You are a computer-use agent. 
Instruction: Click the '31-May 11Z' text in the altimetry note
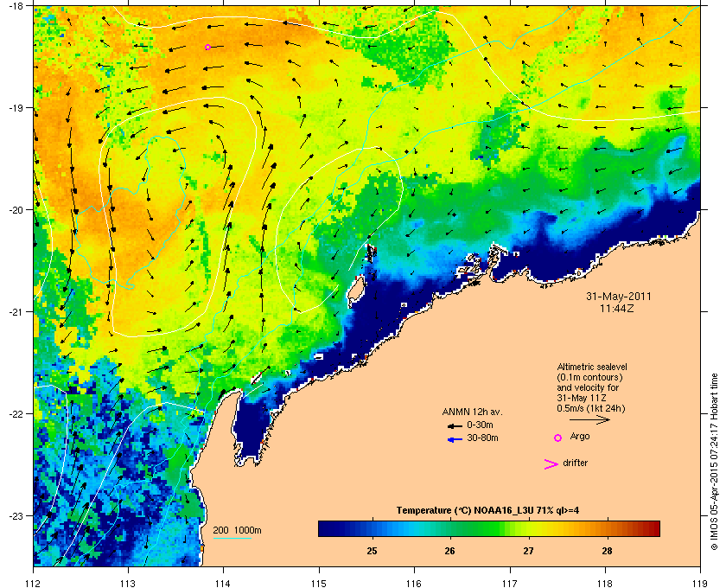582,398
